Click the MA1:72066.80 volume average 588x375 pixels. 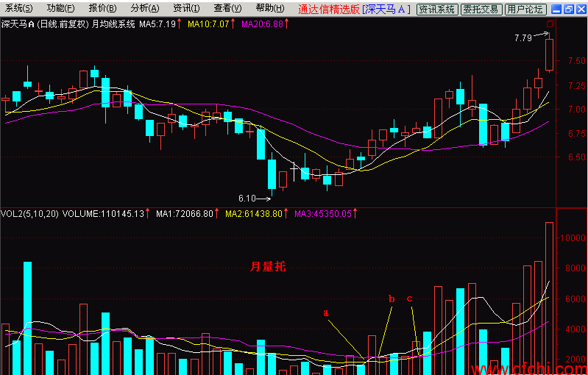click(184, 214)
